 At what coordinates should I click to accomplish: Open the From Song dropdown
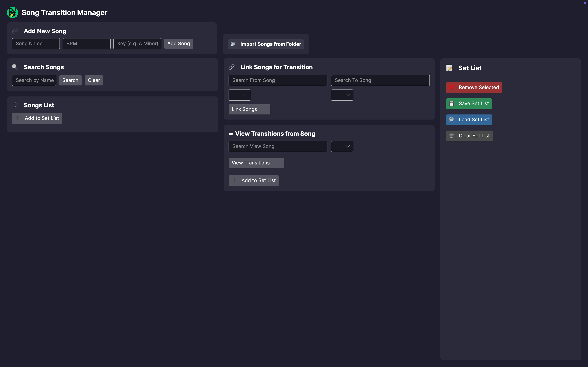(240, 95)
